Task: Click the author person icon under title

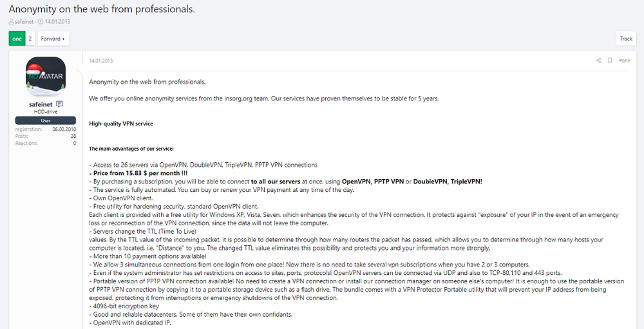Action: click(11, 21)
